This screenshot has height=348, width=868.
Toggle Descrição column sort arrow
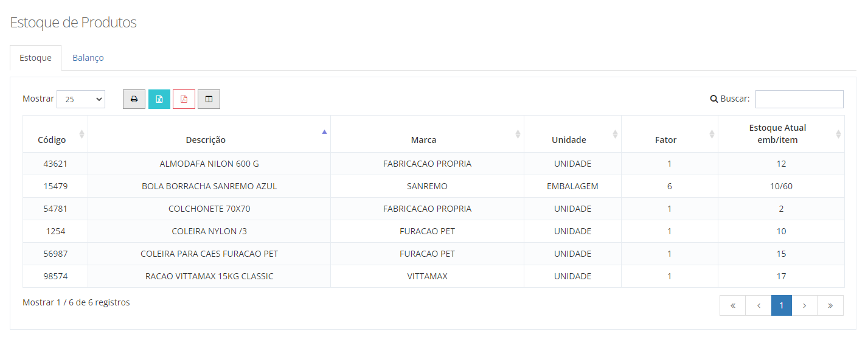pyautogui.click(x=324, y=132)
